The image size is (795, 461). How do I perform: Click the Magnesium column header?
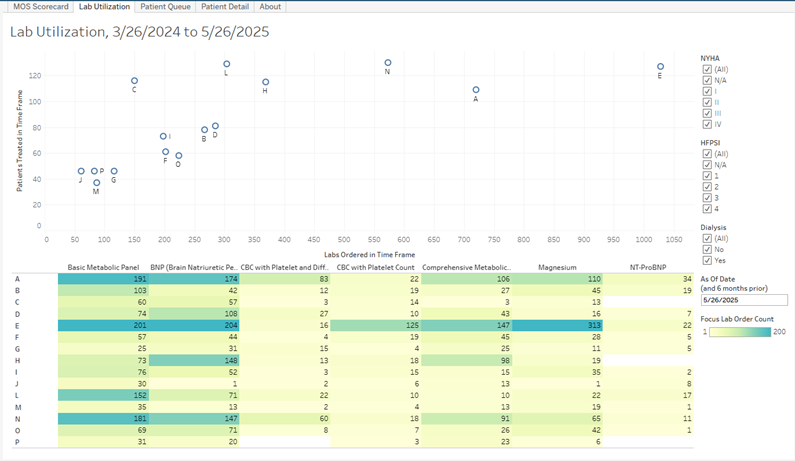coord(557,267)
